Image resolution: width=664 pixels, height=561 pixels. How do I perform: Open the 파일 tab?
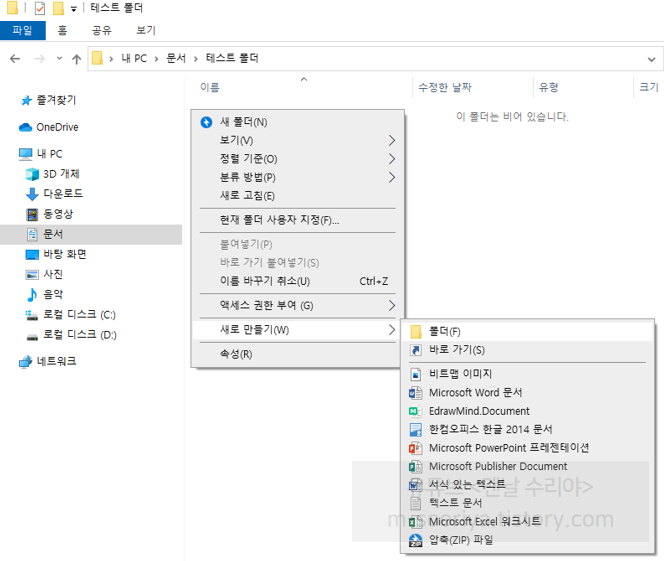pyautogui.click(x=23, y=30)
